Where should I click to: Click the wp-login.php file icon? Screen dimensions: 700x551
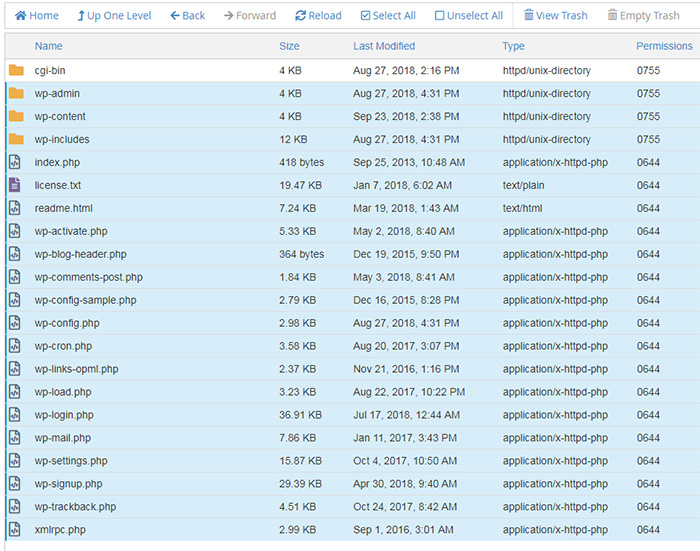pos(15,415)
